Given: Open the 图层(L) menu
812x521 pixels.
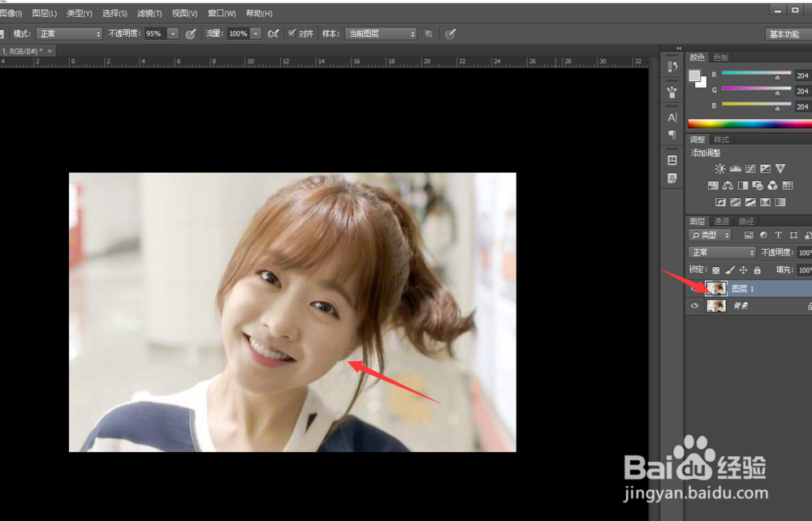Looking at the screenshot, I should coord(45,14).
